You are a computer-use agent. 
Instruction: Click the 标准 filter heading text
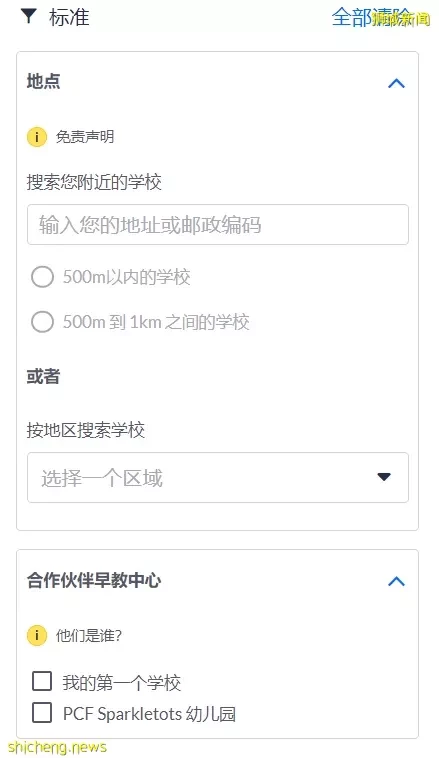[69, 17]
